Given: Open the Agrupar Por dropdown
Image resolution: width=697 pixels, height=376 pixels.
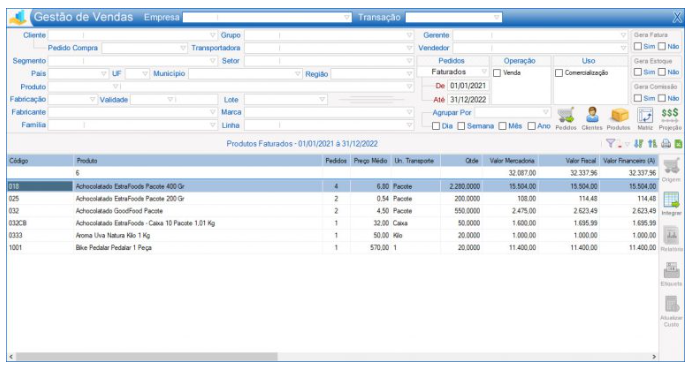Looking at the screenshot, I should (545, 112).
